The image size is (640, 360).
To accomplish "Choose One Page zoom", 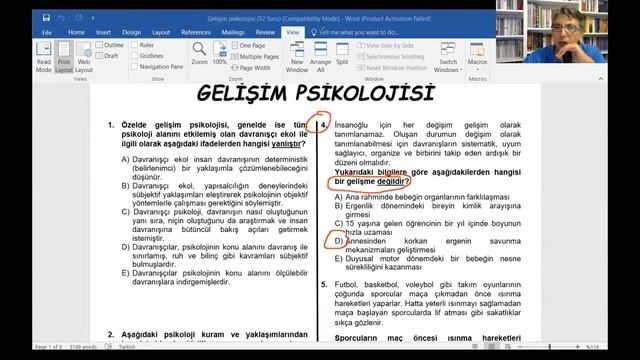I will tap(249, 45).
